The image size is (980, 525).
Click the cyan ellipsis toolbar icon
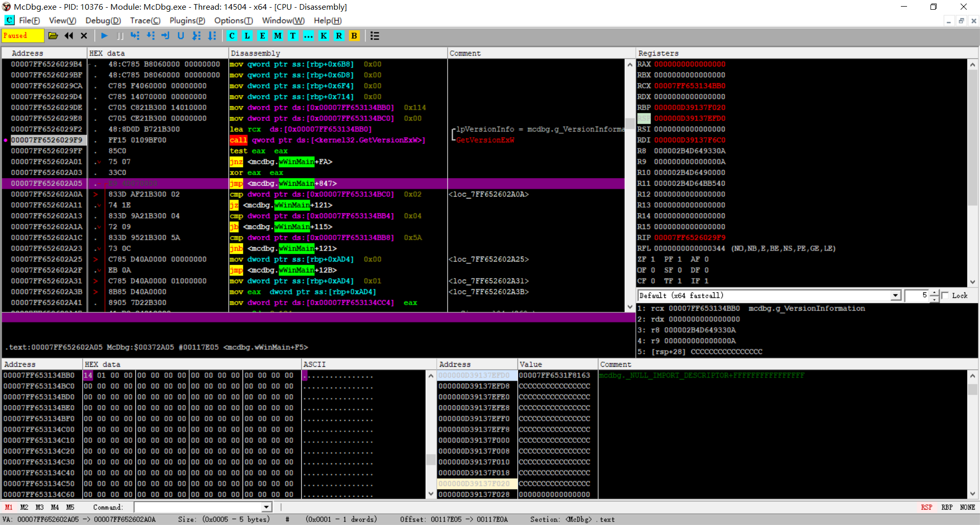tap(308, 36)
